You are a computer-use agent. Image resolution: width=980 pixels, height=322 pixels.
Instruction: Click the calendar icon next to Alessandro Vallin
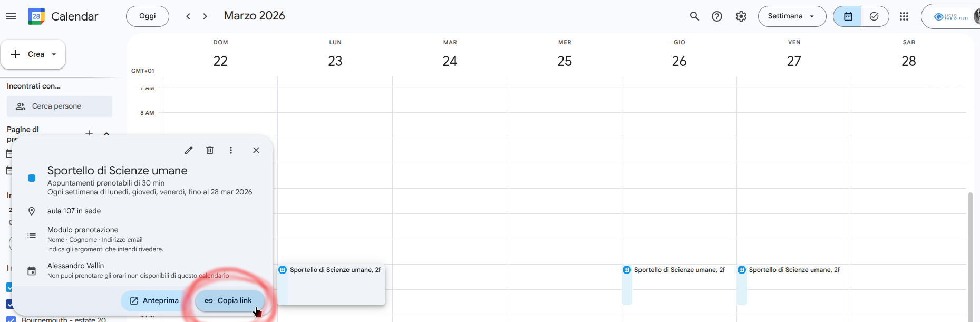tap(32, 271)
